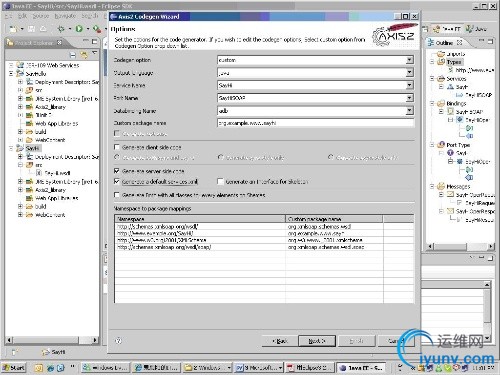Select Port Type node in Outline

click(458, 145)
